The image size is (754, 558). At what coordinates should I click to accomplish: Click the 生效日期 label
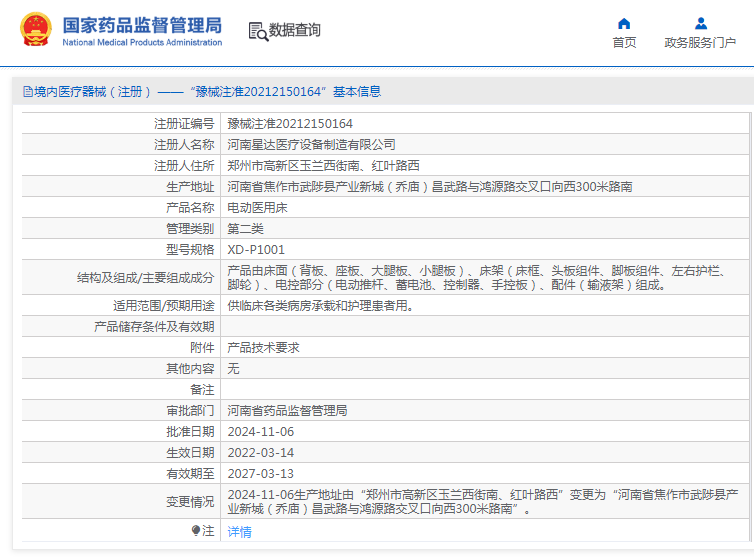pos(190,453)
